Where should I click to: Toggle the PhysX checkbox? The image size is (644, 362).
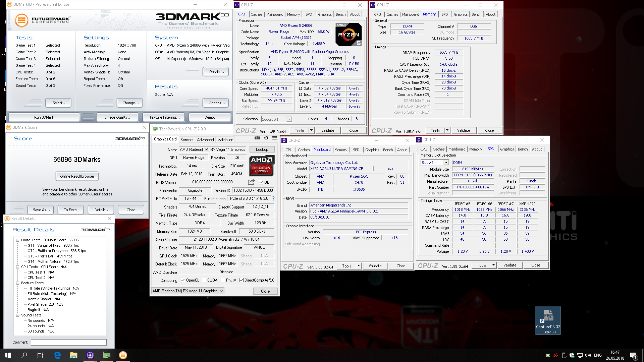click(223, 280)
